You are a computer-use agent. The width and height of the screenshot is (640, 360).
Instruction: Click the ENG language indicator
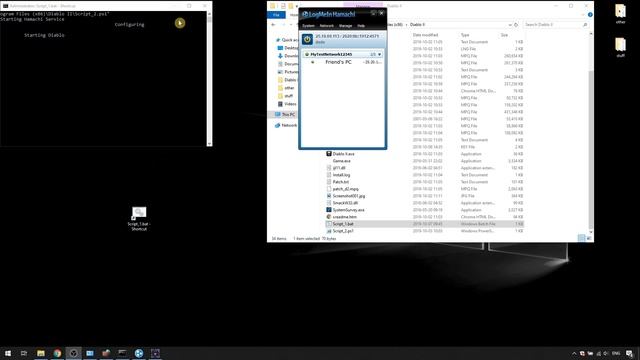616,353
